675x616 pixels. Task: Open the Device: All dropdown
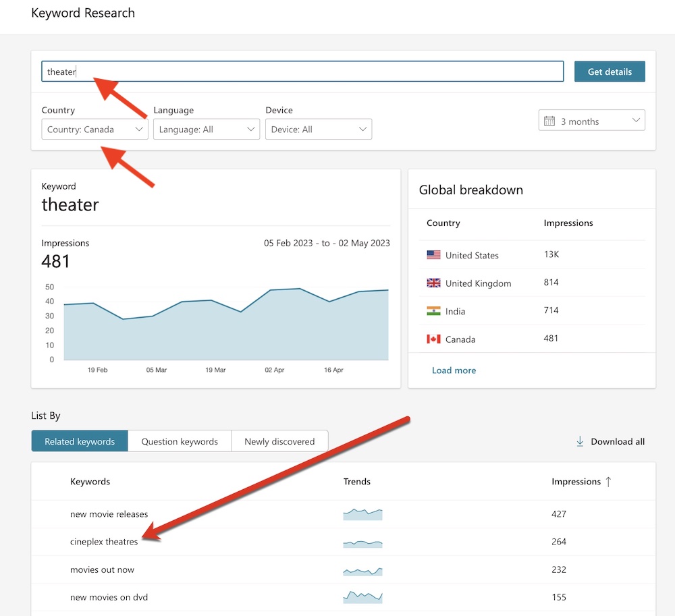[318, 130]
